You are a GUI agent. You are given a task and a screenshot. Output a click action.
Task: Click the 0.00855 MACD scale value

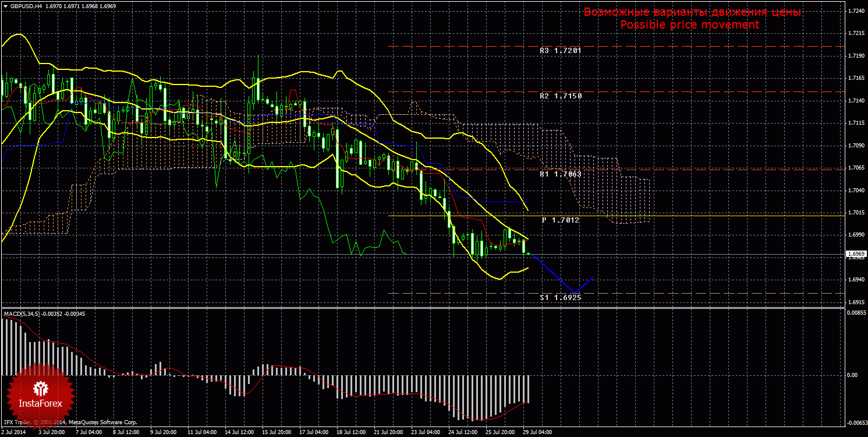pyautogui.click(x=856, y=313)
